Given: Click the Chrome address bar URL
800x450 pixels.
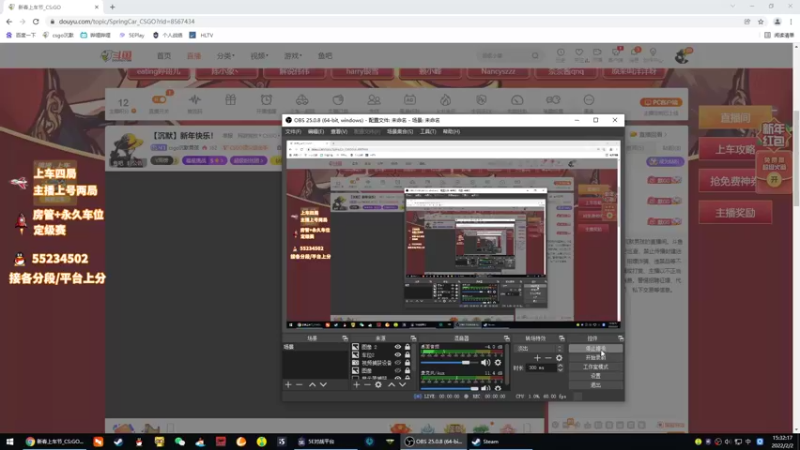Looking at the screenshot, I should [127, 21].
